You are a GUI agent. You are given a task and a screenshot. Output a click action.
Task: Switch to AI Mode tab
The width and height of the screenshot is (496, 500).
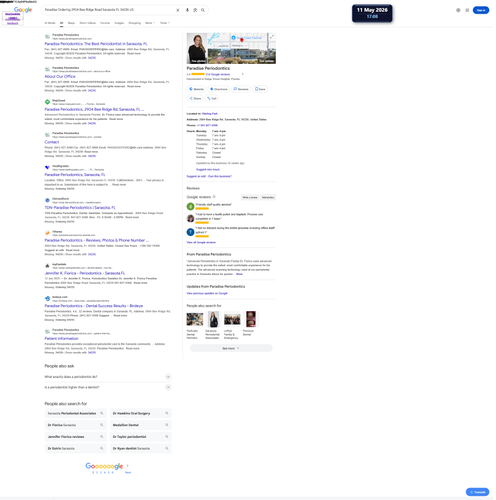(x=50, y=23)
